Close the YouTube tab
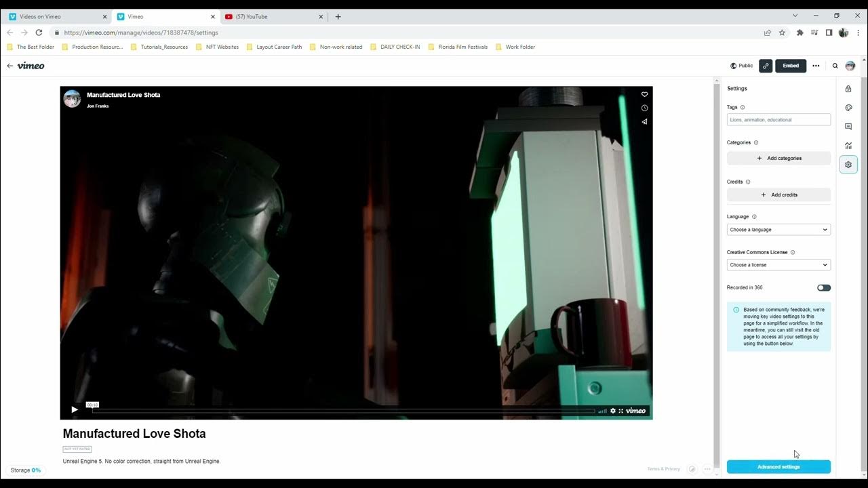 tap(320, 16)
